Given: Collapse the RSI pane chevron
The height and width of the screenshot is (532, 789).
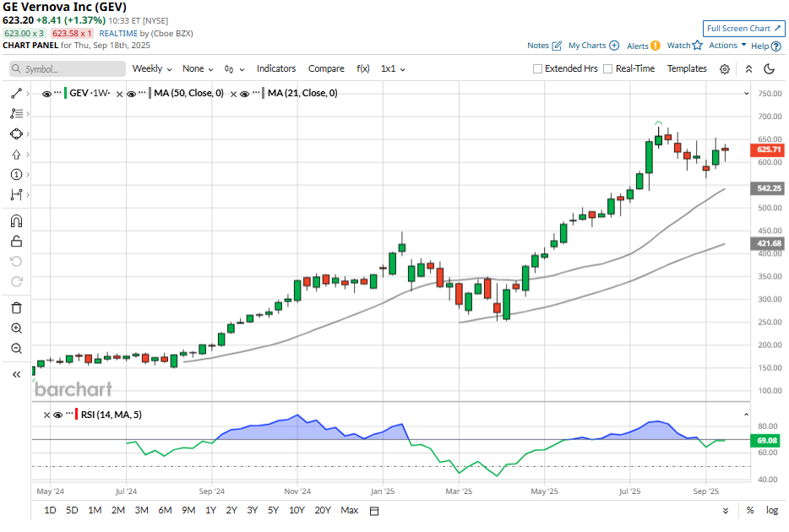Looking at the screenshot, I should (746, 415).
